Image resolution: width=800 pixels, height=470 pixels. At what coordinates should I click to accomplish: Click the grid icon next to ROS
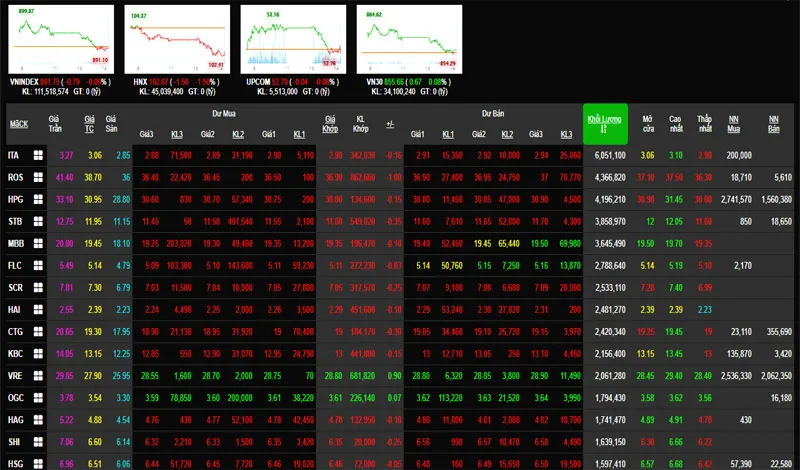pyautogui.click(x=38, y=177)
